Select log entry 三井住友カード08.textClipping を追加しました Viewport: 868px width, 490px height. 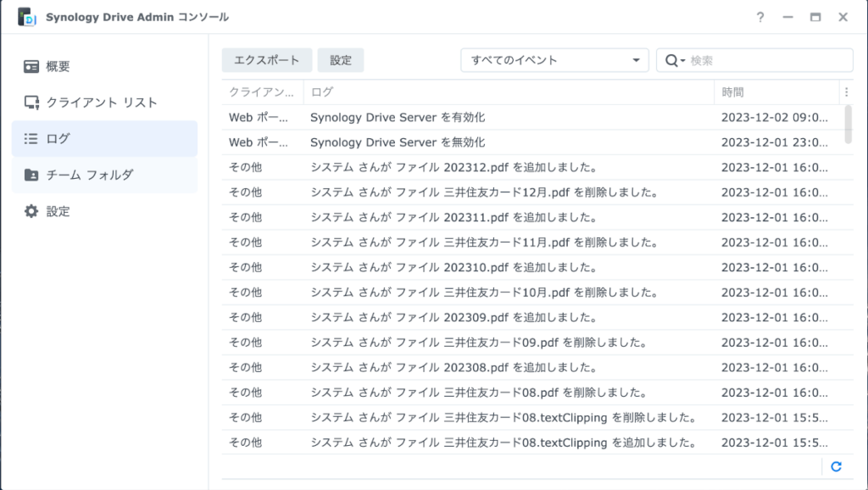click(x=537, y=443)
